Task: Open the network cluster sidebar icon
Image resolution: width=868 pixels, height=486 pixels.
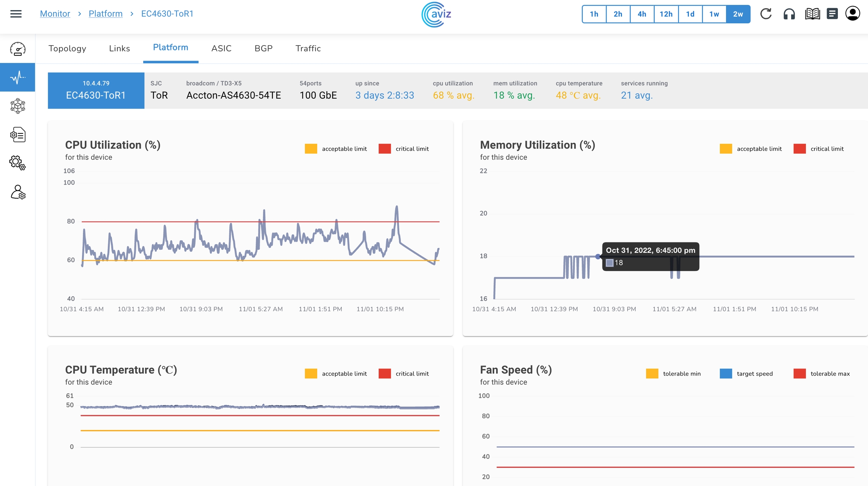Action: click(x=18, y=106)
